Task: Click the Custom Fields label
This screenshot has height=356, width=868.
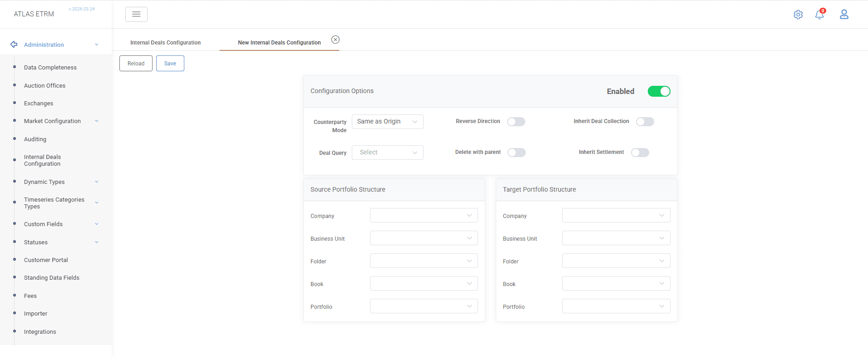Action: point(43,224)
